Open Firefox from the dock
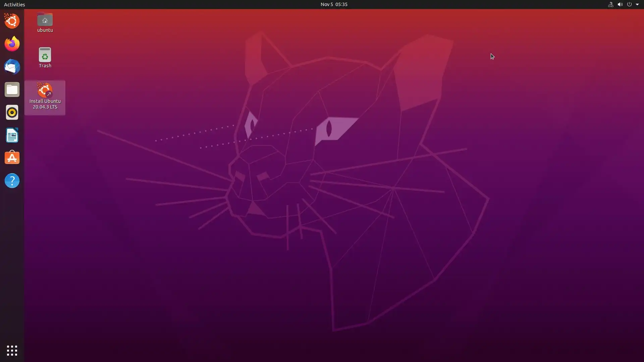 12,44
